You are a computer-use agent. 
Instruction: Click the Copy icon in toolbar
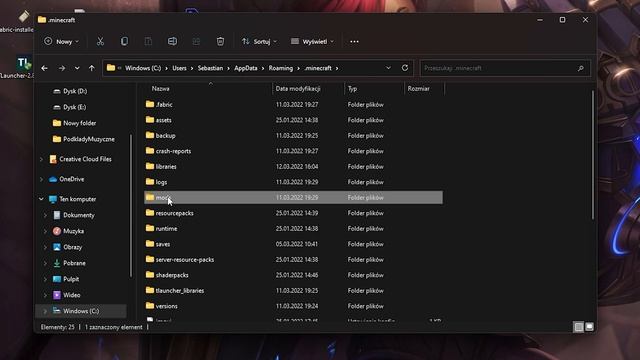[x=124, y=41]
